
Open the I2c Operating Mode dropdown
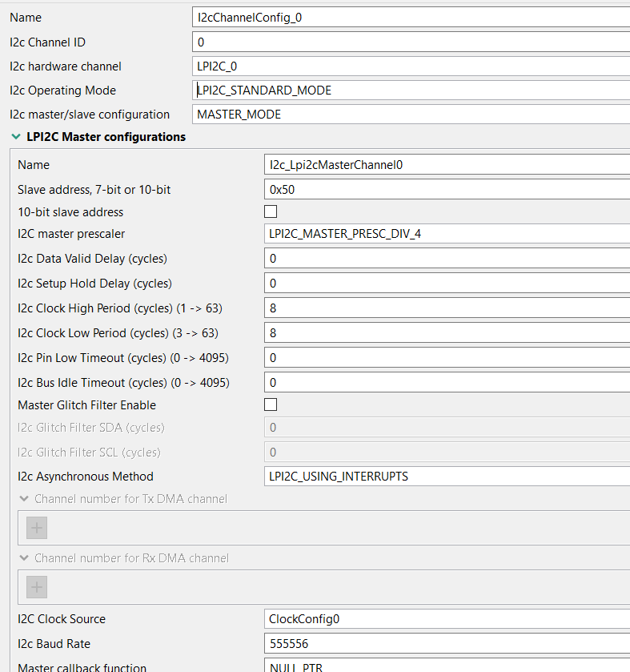coord(400,91)
